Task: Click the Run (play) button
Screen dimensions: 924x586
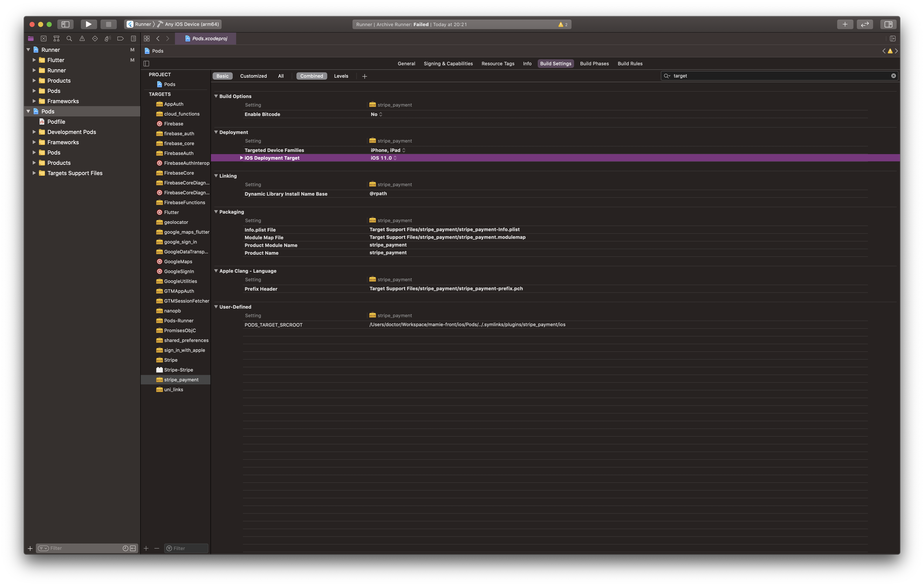Action: point(88,24)
